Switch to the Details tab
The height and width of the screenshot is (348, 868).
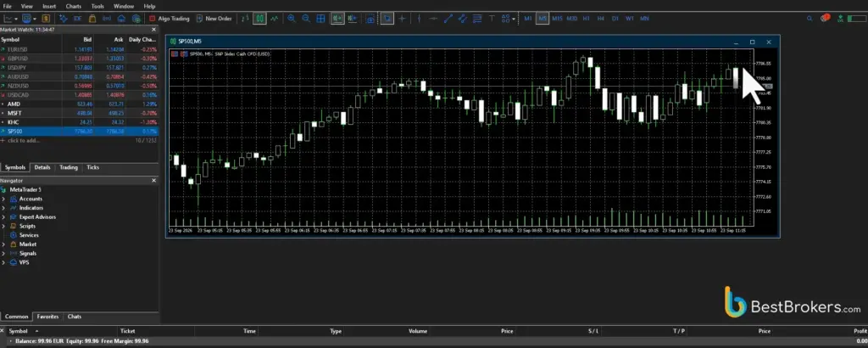42,167
